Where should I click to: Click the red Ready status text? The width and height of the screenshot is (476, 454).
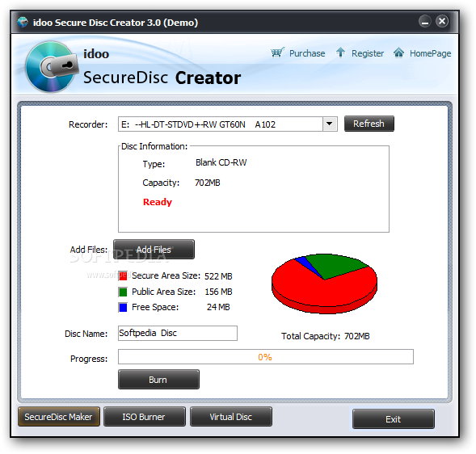[158, 202]
